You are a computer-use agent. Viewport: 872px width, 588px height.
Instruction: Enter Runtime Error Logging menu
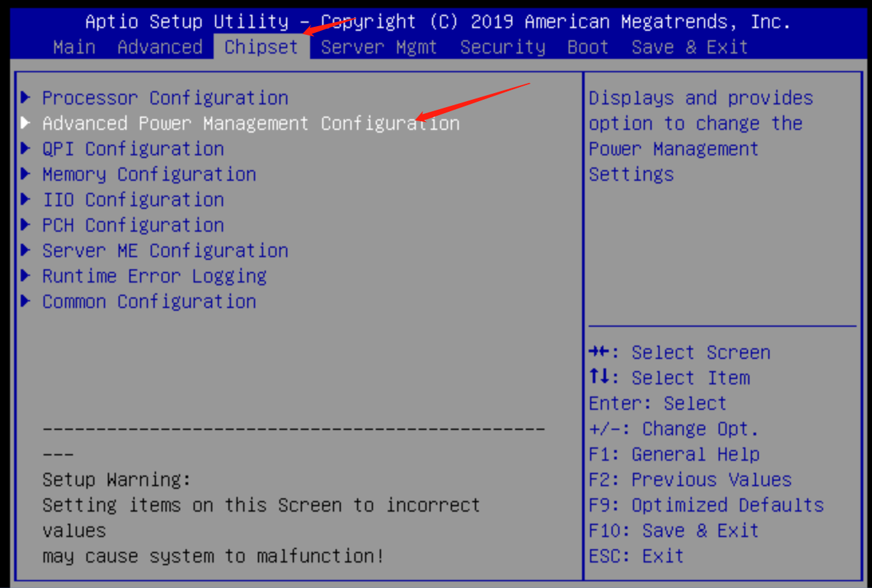click(x=154, y=276)
